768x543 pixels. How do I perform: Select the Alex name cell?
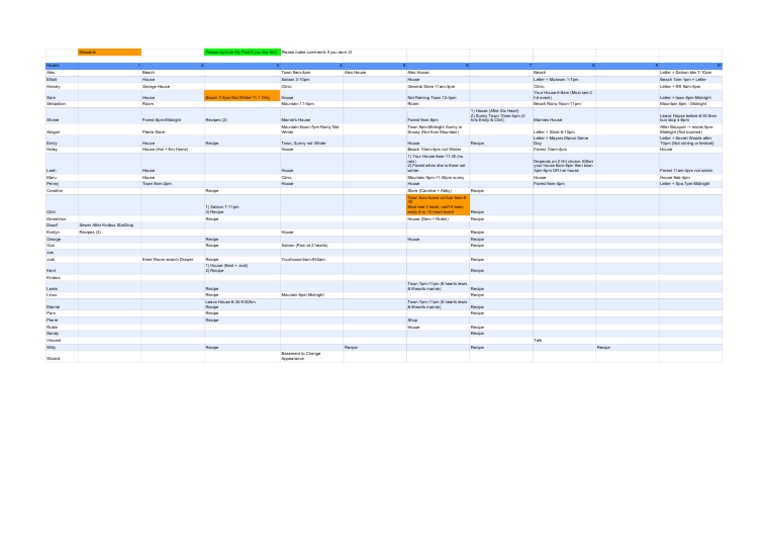pos(62,72)
